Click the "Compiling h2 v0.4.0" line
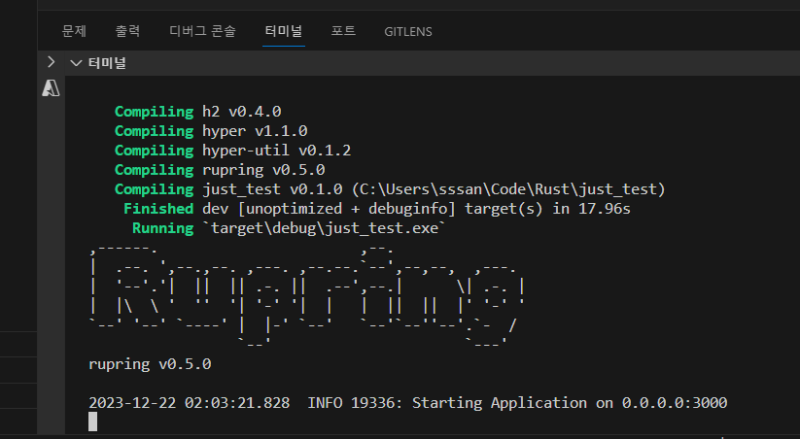The image size is (800, 439). [198, 112]
